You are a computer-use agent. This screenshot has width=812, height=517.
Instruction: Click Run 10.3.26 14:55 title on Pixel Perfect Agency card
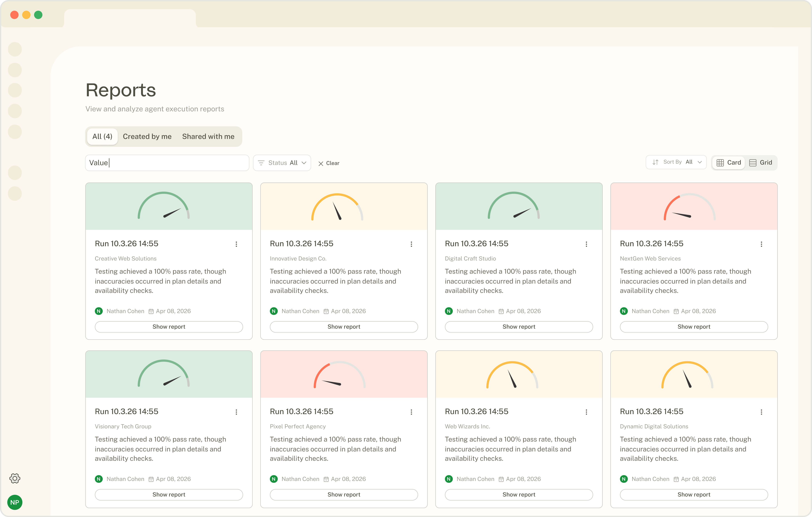(x=302, y=411)
